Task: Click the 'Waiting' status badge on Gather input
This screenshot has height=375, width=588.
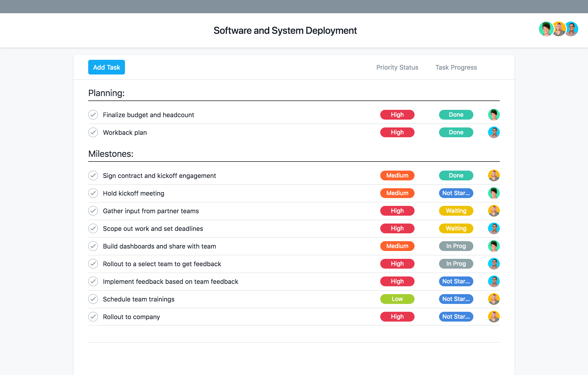Action: coord(455,211)
